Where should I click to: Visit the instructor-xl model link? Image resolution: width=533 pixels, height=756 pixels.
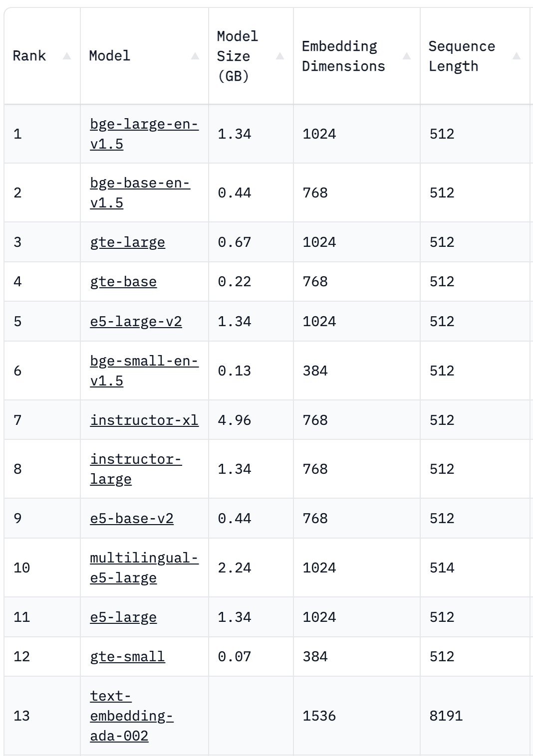(144, 420)
